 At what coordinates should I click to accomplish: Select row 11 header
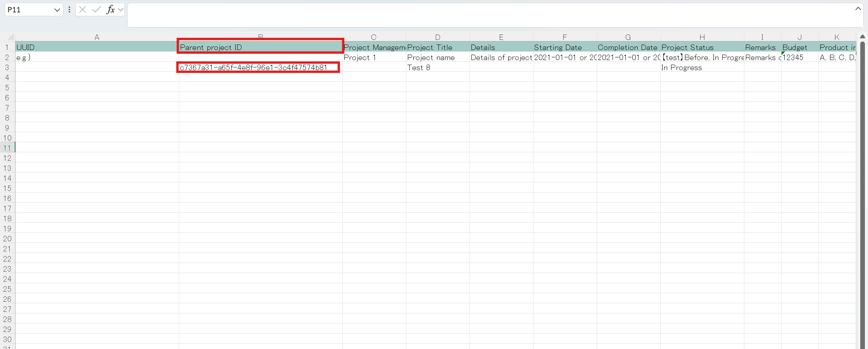tap(7, 148)
